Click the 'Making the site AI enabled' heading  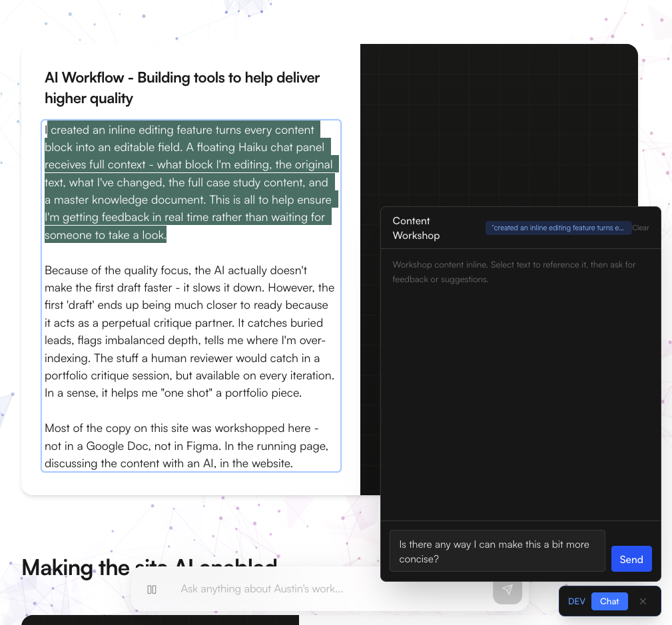pos(149,568)
